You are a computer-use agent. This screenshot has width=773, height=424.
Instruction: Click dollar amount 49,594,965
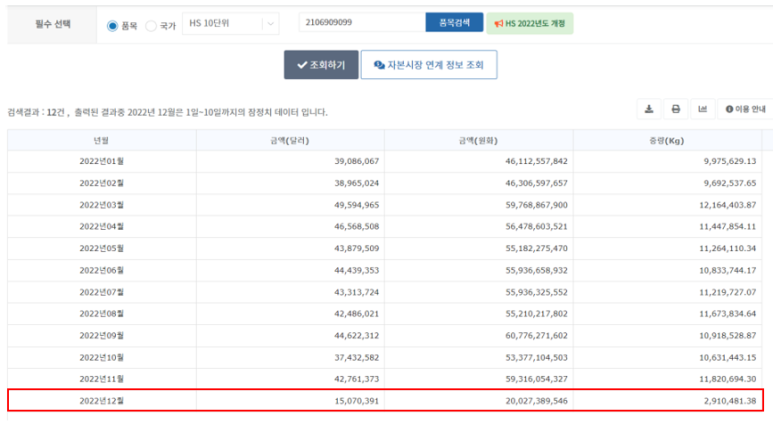(356, 205)
